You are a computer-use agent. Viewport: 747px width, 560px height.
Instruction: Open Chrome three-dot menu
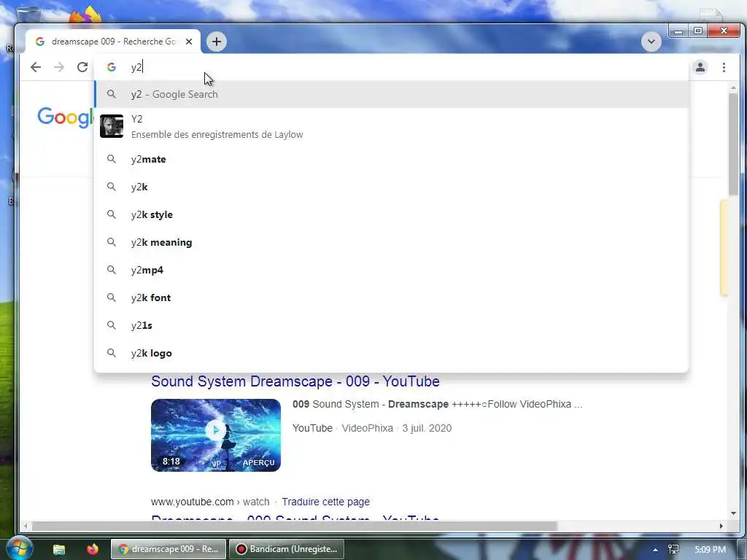coord(724,67)
